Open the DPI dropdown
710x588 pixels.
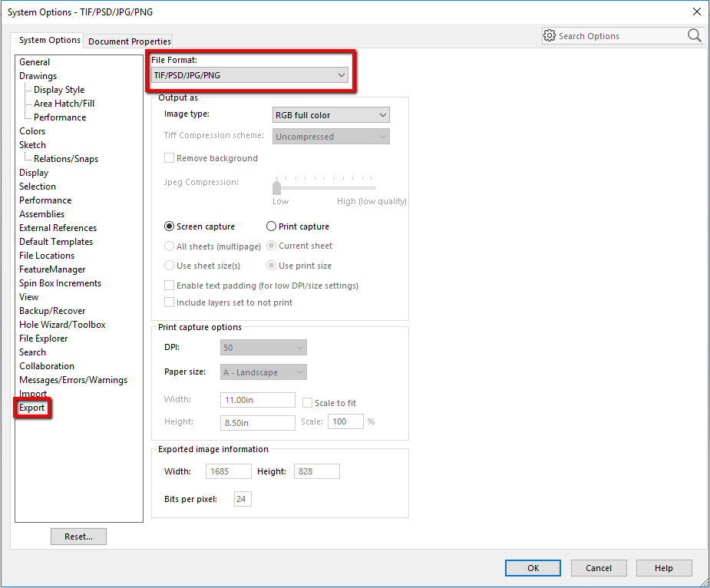pyautogui.click(x=263, y=348)
